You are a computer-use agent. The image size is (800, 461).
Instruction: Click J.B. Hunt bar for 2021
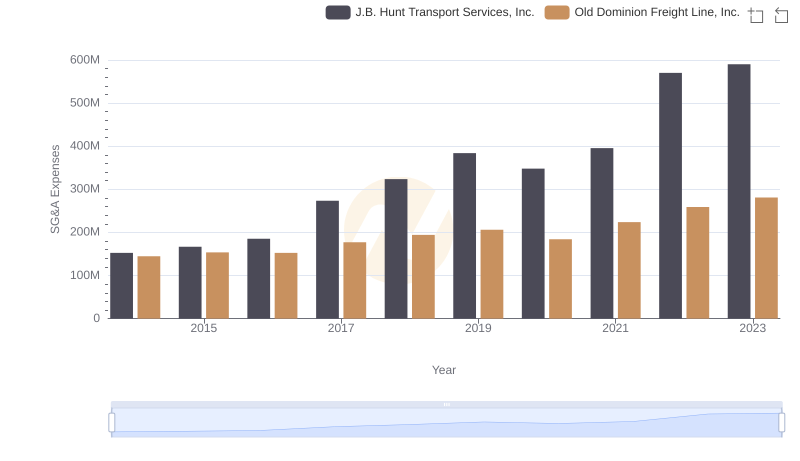[x=602, y=233]
